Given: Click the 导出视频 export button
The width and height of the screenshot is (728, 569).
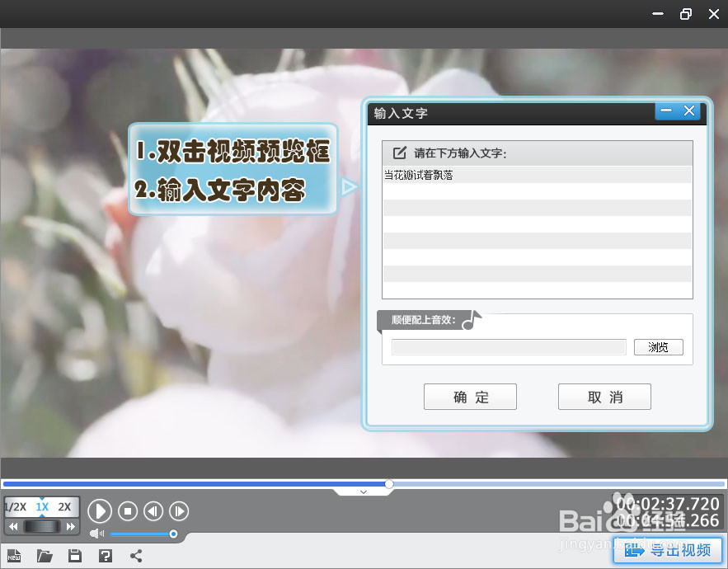Looking at the screenshot, I should pyautogui.click(x=668, y=550).
